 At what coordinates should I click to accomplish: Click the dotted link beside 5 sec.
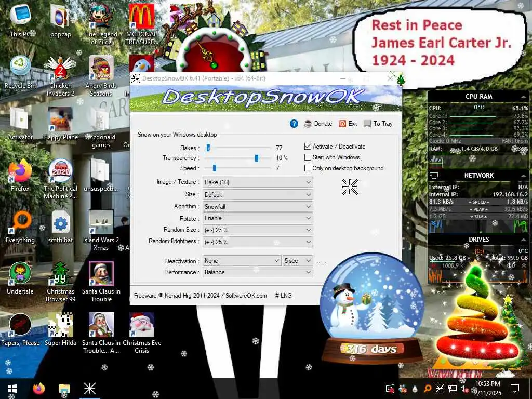(x=322, y=262)
